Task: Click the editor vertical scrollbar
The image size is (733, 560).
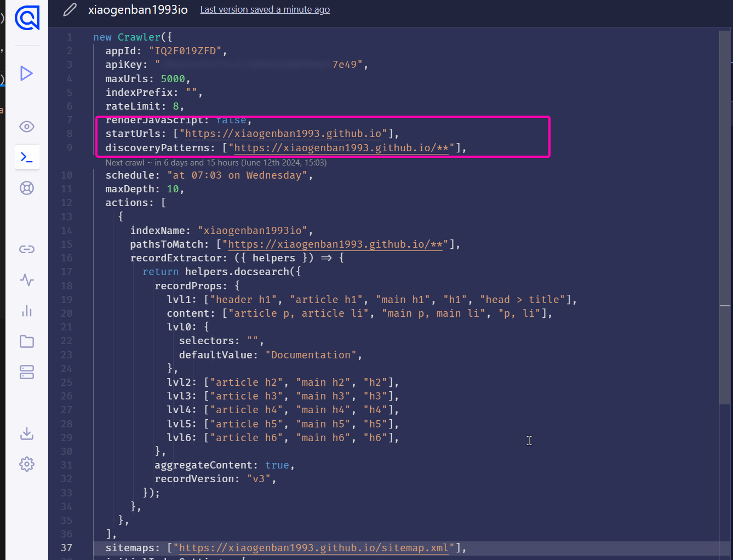Action: (x=725, y=218)
